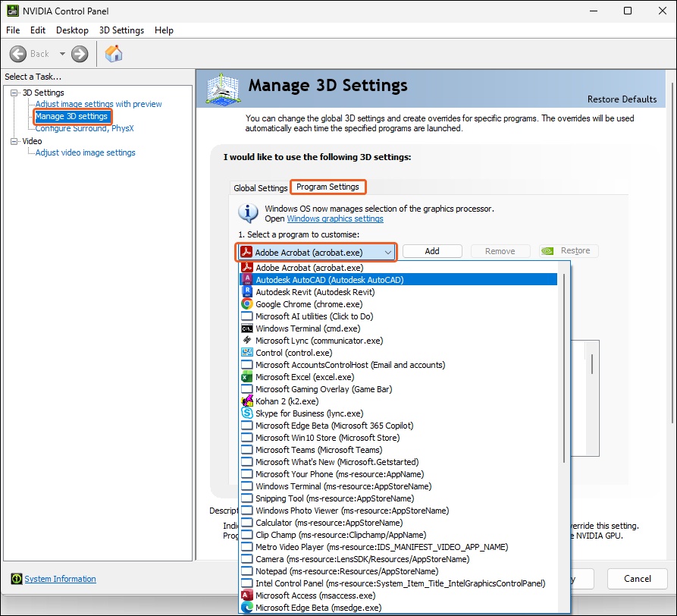Click the Manage 3D Settings header cube icon
Image resolution: width=677 pixels, height=616 pixels.
tap(223, 89)
